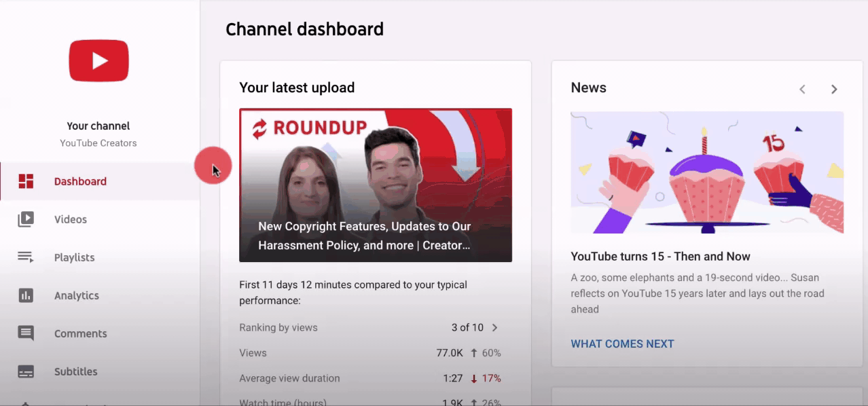The width and height of the screenshot is (868, 406).
Task: Open the Comments menu item
Action: click(x=100, y=333)
